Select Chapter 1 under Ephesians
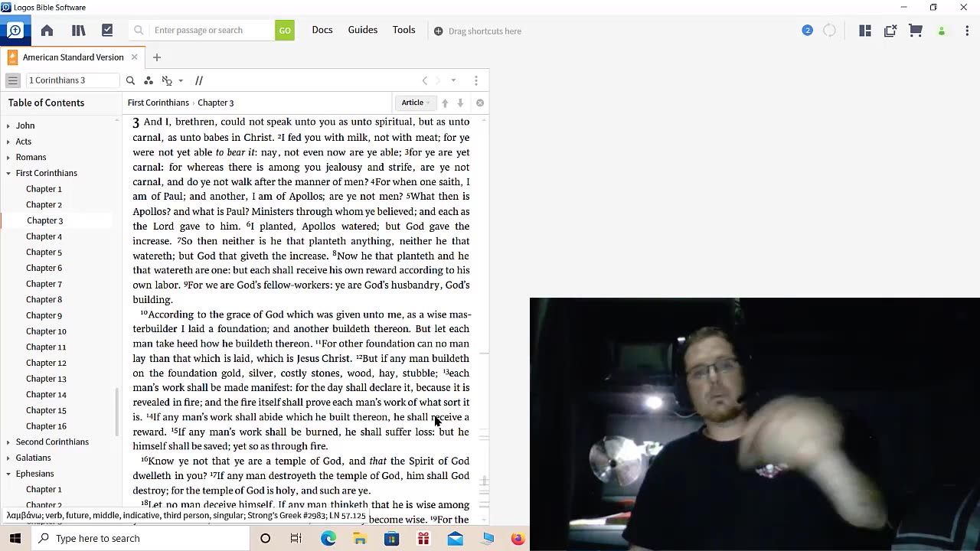This screenshot has height=551, width=980. [x=44, y=490]
